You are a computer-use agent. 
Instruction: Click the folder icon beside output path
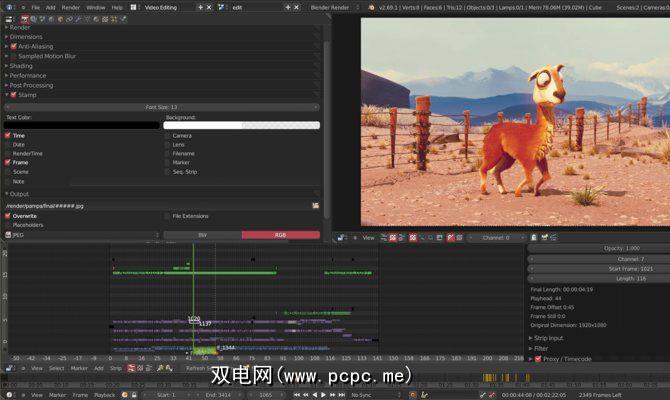(x=315, y=205)
